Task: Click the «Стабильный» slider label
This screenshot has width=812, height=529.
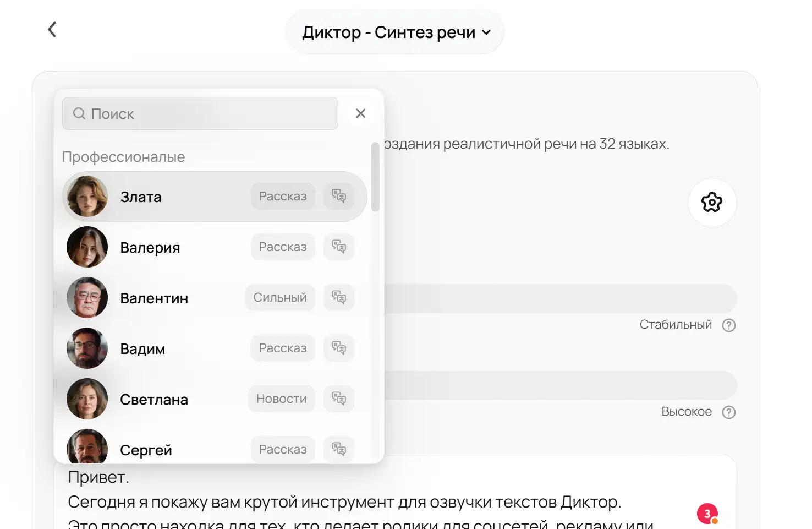Action: click(x=676, y=325)
